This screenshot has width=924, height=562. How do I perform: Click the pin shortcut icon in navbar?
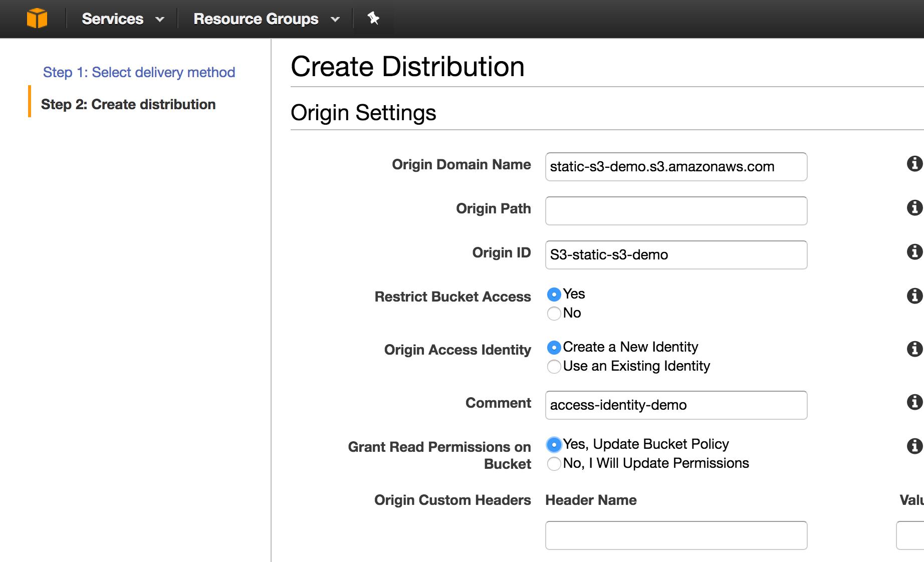(x=373, y=19)
